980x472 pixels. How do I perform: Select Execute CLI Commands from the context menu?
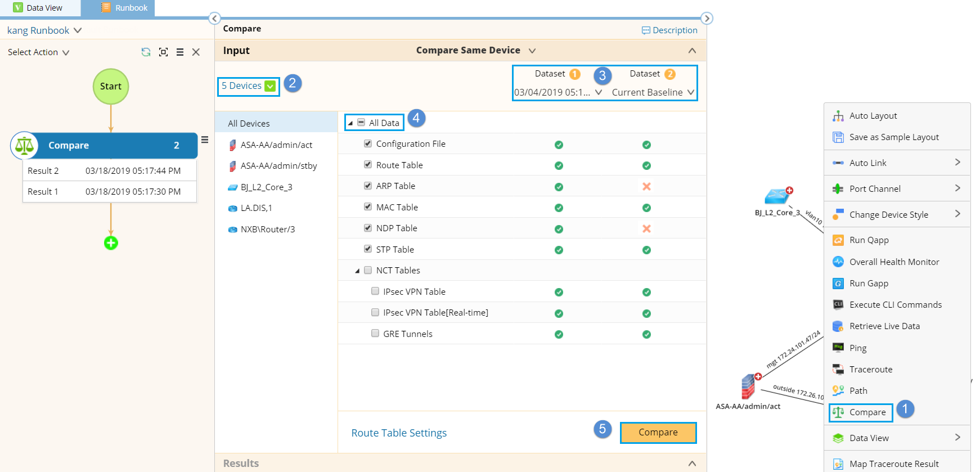[x=895, y=305]
